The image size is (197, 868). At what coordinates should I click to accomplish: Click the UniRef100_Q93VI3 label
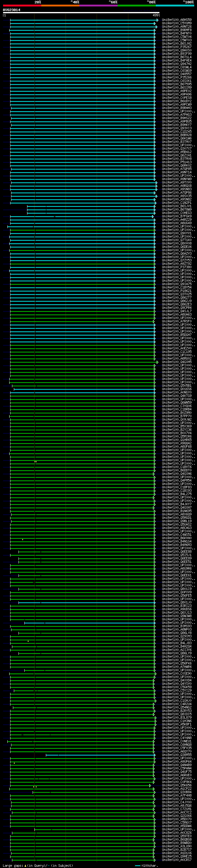177,128
